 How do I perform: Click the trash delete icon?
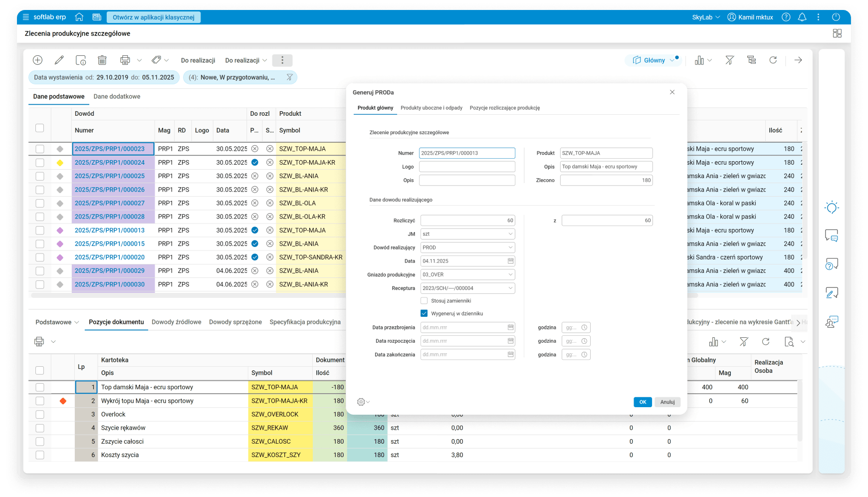pos(102,60)
